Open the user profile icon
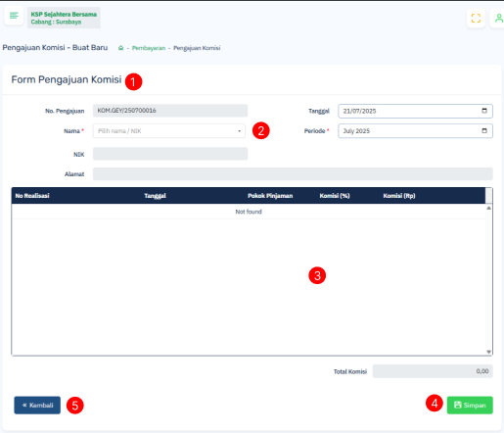Screen dimensions: 504x433 [x=499, y=18]
